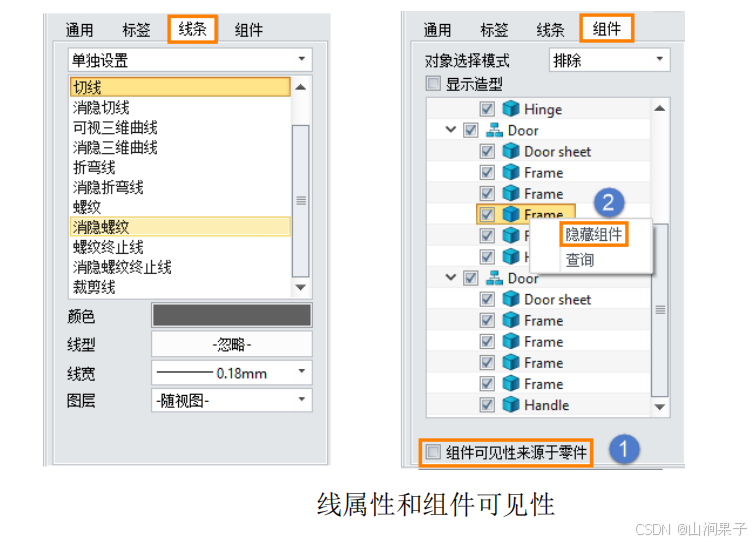Click the Door sheet cube icon right above Handle's group
This screenshot has height=543, width=754.
(x=511, y=299)
